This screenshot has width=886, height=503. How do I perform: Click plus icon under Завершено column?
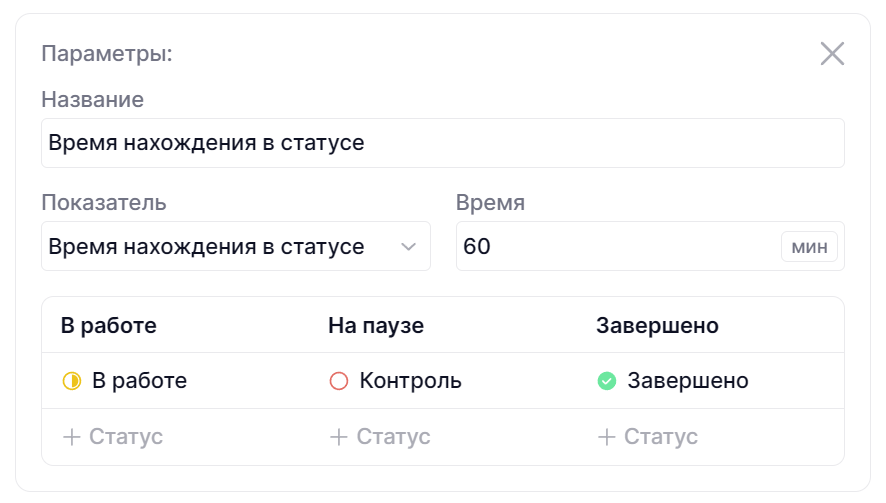(606, 437)
